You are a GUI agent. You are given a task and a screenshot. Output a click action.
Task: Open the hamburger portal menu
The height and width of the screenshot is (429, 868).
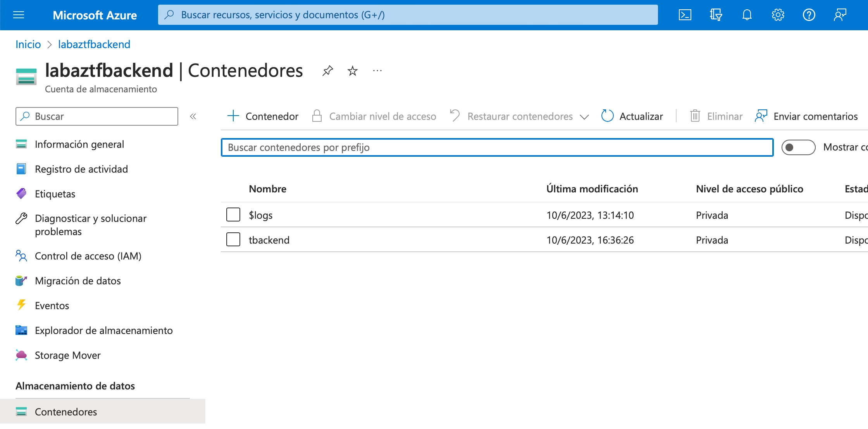[x=19, y=15]
